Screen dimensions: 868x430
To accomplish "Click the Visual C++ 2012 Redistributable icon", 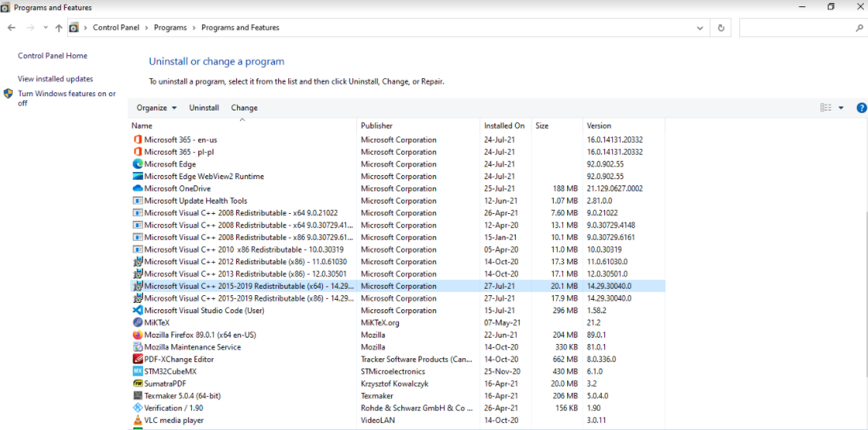I will click(138, 261).
